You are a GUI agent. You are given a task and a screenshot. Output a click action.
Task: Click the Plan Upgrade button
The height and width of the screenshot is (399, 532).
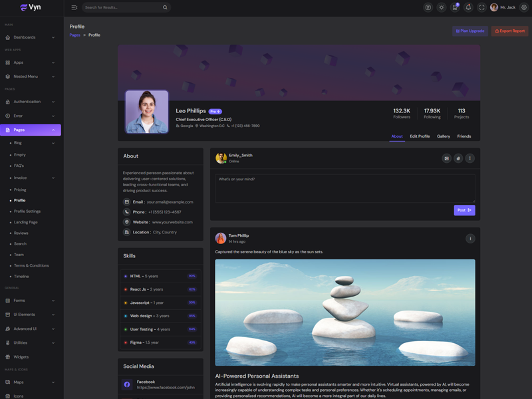coord(469,31)
